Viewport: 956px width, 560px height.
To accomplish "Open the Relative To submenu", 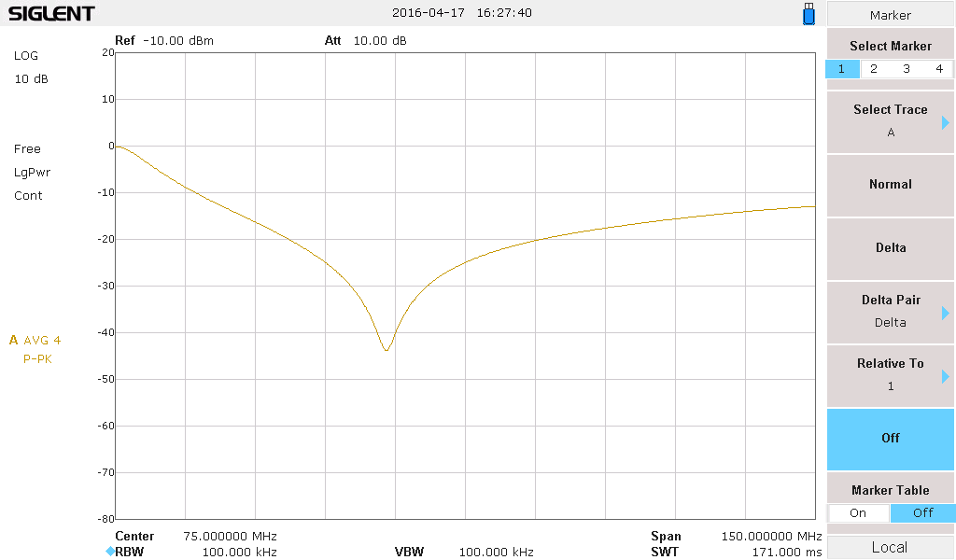I will point(890,375).
